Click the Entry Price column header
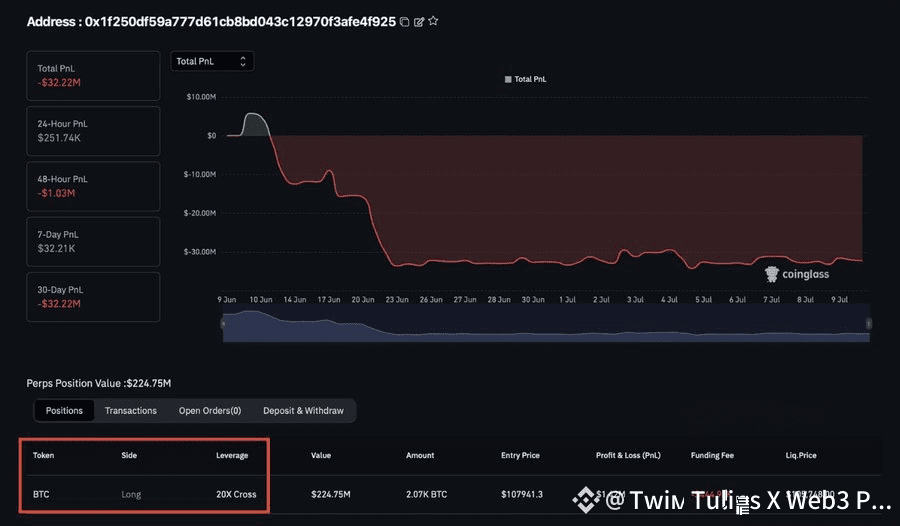Viewport: 900px width, 526px height. coord(520,455)
